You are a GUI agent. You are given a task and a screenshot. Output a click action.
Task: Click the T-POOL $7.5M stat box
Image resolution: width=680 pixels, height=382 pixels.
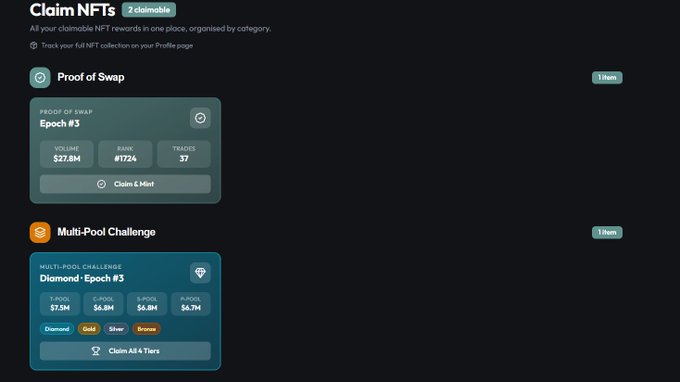pos(60,304)
